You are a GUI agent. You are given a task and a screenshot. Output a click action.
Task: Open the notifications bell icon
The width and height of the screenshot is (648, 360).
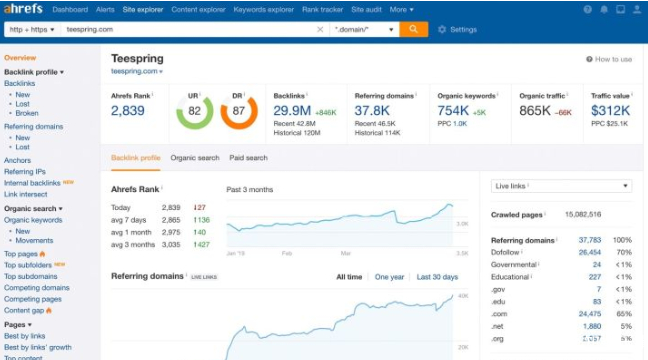(604, 9)
